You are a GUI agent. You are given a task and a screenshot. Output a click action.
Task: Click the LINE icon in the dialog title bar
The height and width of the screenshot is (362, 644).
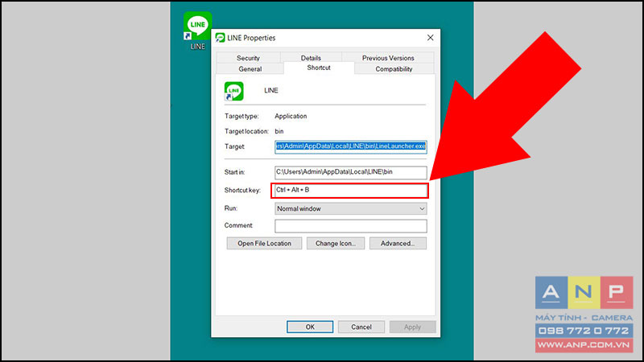[x=220, y=38]
